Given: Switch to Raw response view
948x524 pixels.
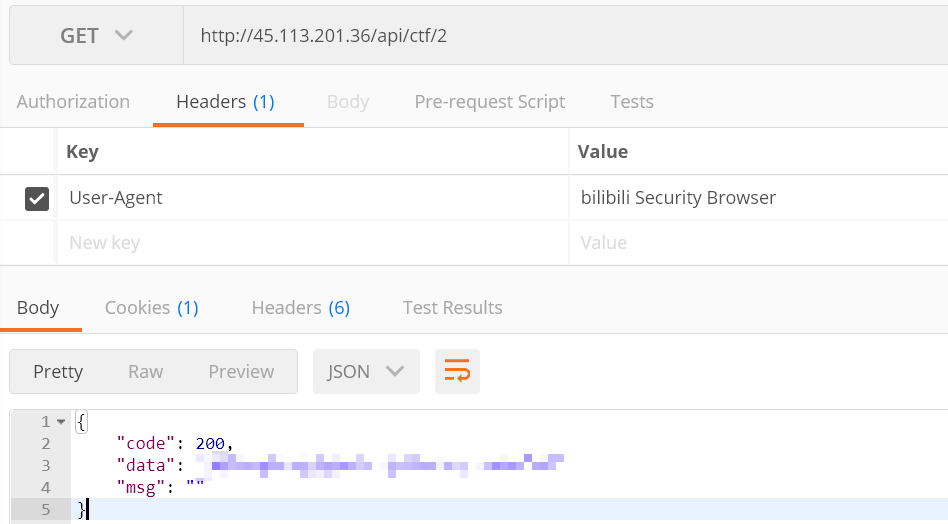Looking at the screenshot, I should point(145,372).
